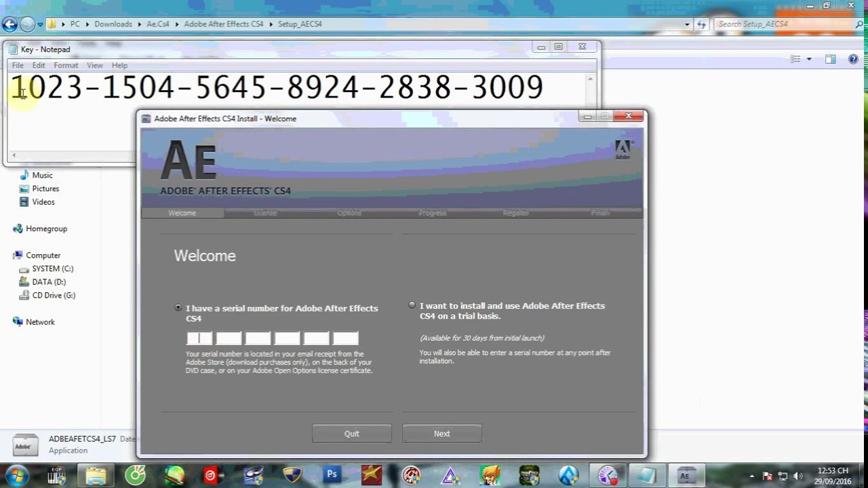The height and width of the screenshot is (488, 868).
Task: Select Downloads in the address breadcrumb
Action: tap(113, 24)
